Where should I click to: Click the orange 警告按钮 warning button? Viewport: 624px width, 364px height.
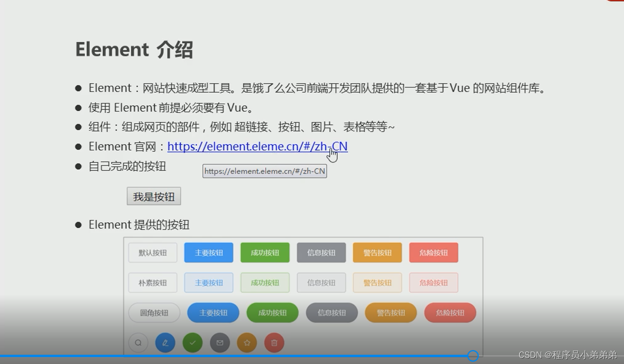377,252
